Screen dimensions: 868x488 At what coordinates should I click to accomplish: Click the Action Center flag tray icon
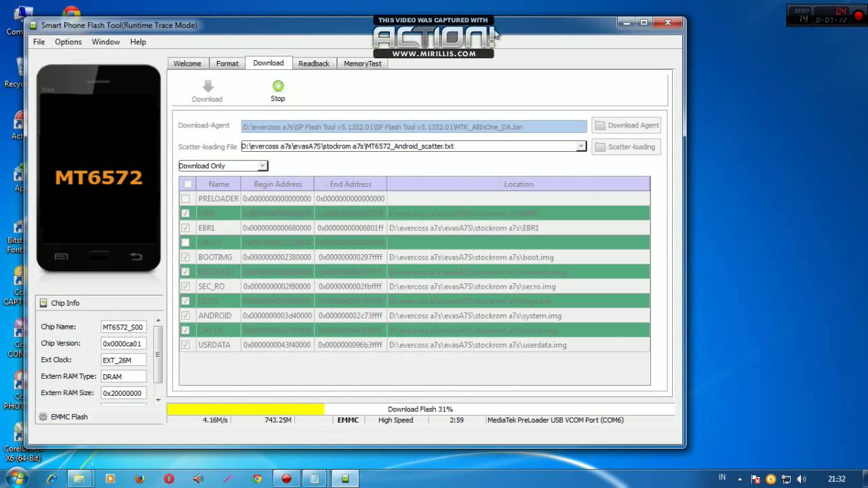(755, 479)
